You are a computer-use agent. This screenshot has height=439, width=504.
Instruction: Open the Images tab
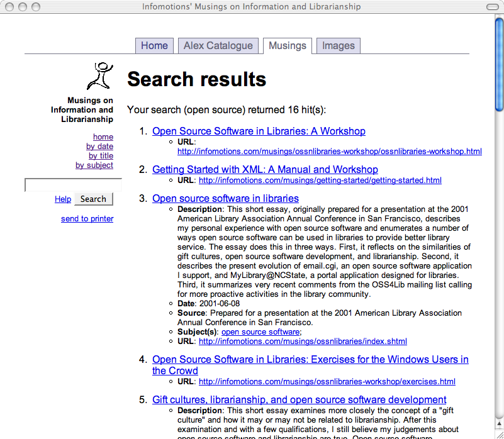tap(339, 46)
